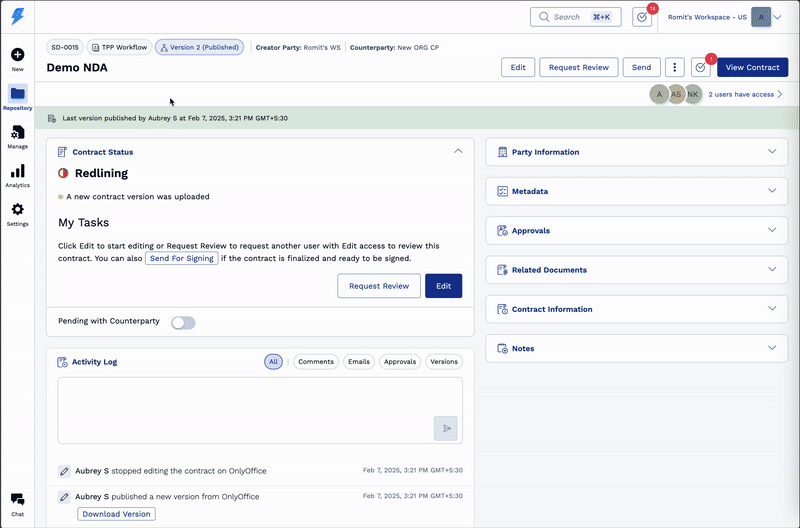Click the lightning bolt app logo
This screenshot has height=528, width=800.
click(x=17, y=16)
